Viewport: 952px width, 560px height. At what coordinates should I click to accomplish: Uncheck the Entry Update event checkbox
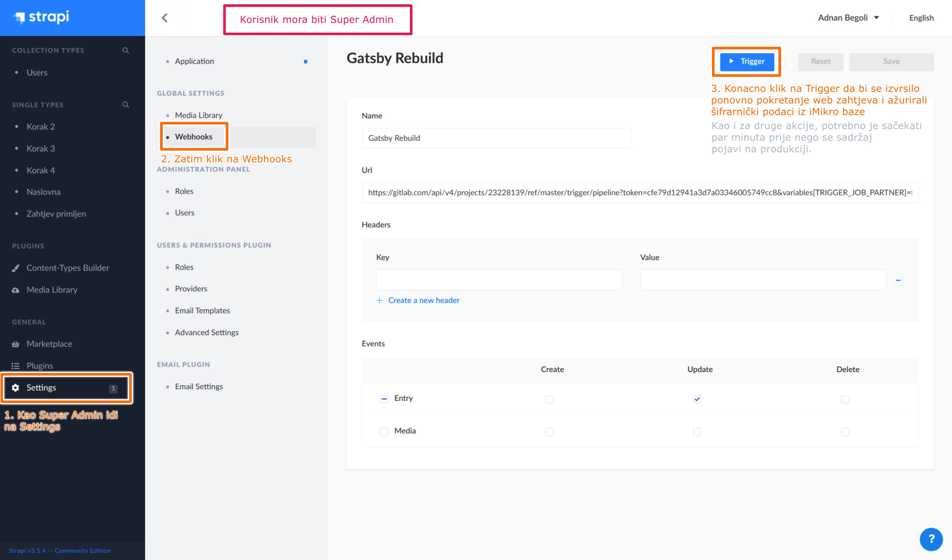pos(697,399)
